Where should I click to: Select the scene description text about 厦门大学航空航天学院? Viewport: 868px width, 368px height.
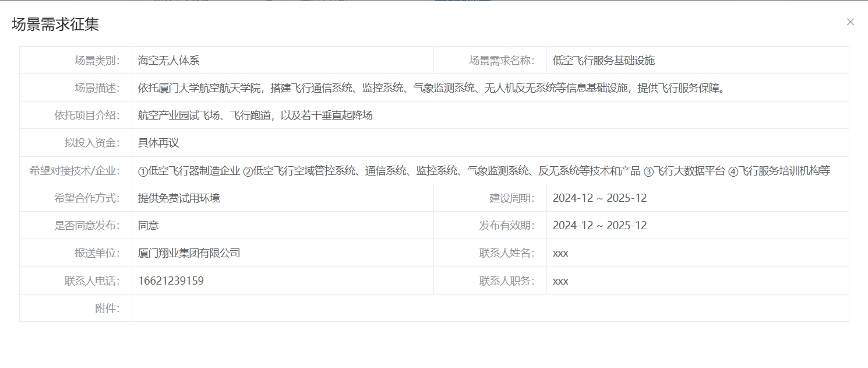coord(431,88)
